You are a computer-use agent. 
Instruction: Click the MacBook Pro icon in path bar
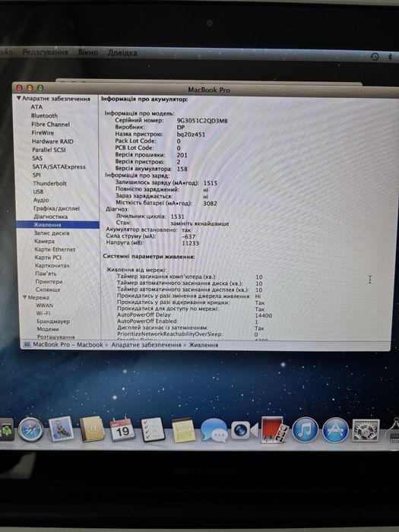point(27,344)
